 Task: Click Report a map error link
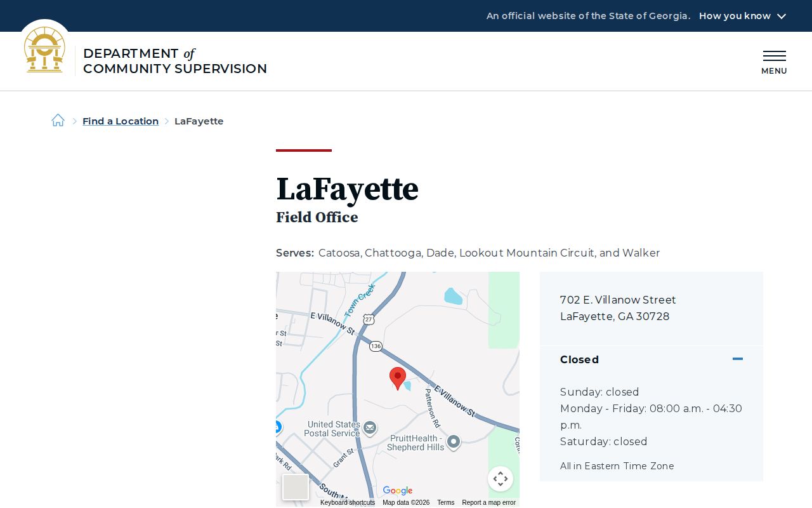tap(488, 502)
